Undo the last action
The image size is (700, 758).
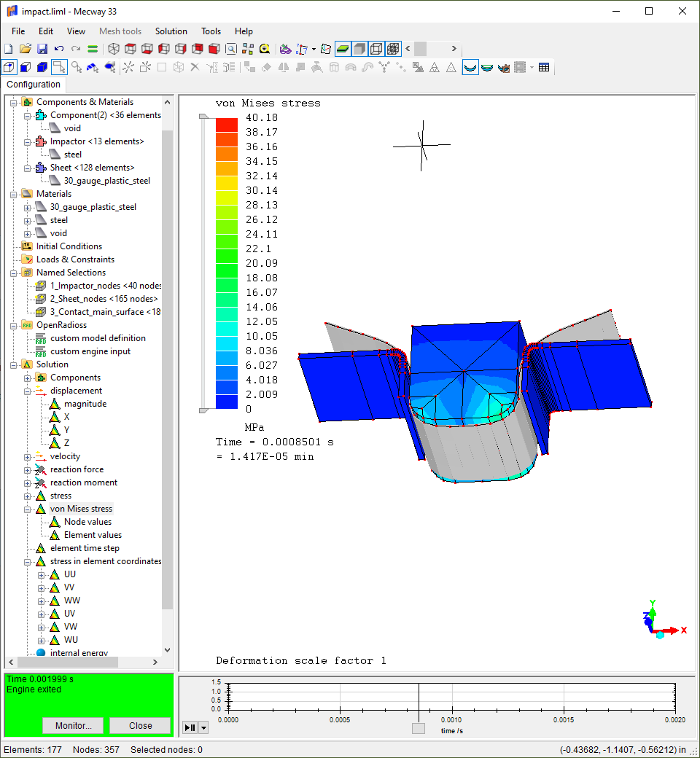pyautogui.click(x=59, y=49)
